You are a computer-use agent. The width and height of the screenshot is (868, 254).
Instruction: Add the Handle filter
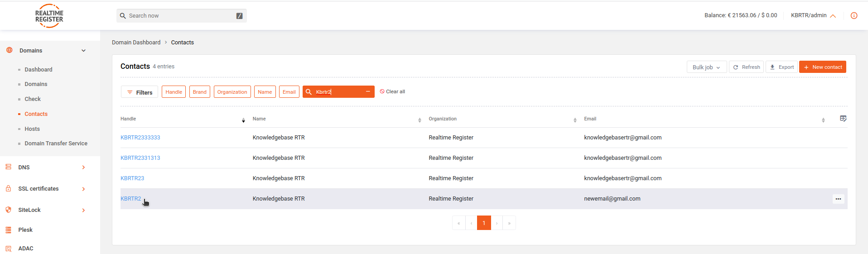click(174, 92)
